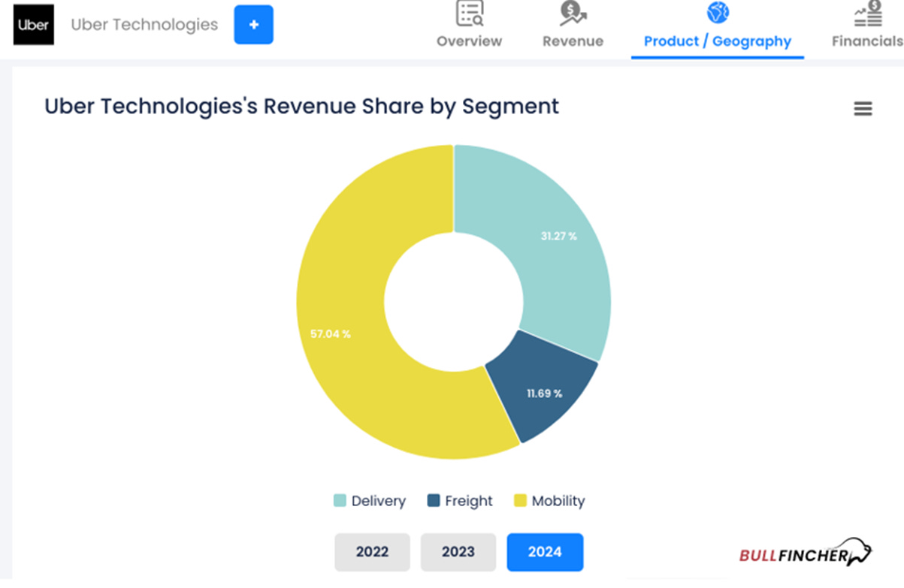Click the Overview document search icon
This screenshot has height=588, width=904.
point(470,13)
